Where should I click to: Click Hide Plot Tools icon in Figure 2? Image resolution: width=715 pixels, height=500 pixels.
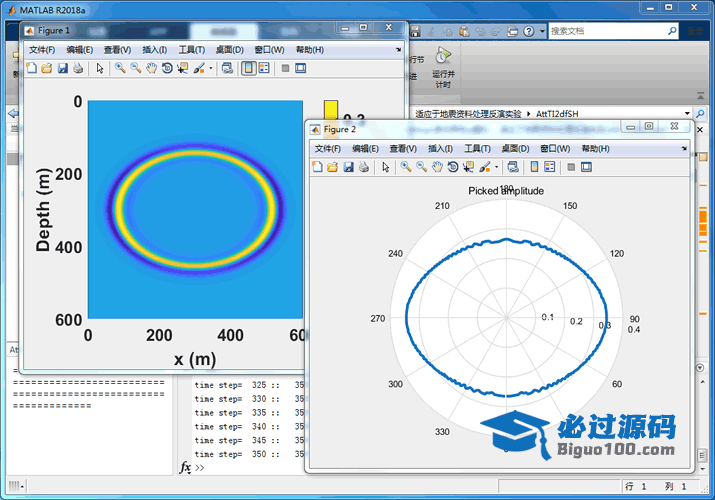(571, 167)
